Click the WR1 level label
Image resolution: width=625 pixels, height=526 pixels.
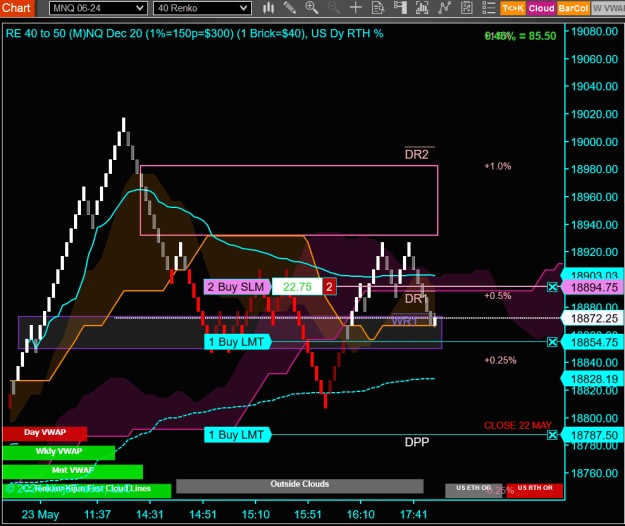point(405,321)
